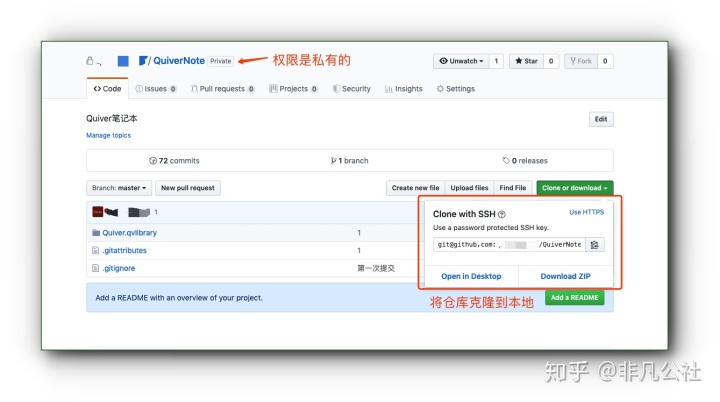The image size is (720, 402).
Task: Click the 第一次提交 commit message
Action: pos(376,268)
